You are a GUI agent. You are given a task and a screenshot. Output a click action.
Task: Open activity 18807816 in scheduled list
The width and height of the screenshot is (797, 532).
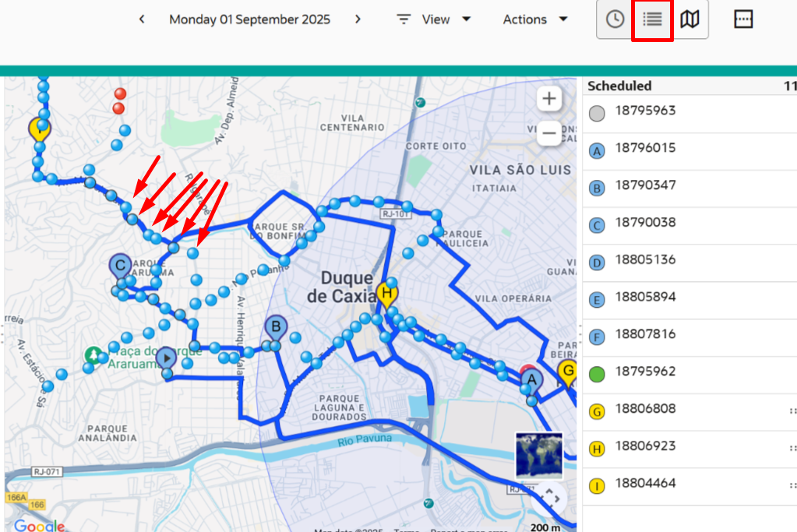(689, 337)
